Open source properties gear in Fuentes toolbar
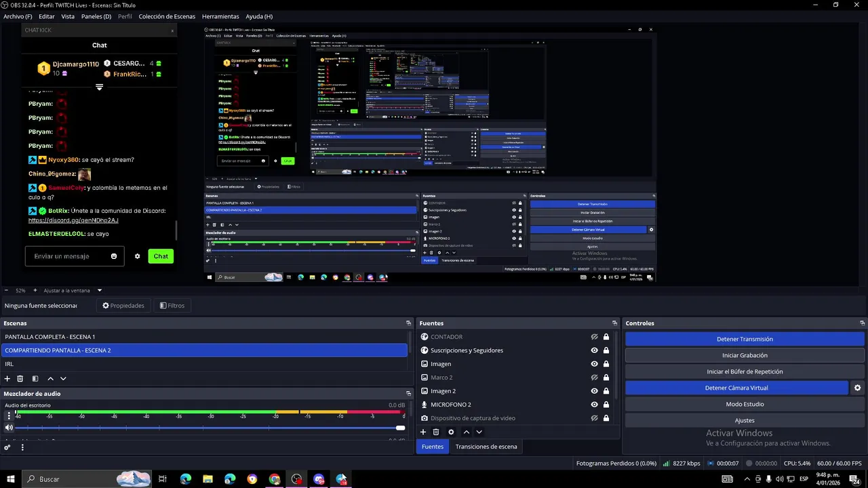The image size is (868, 488). click(451, 432)
